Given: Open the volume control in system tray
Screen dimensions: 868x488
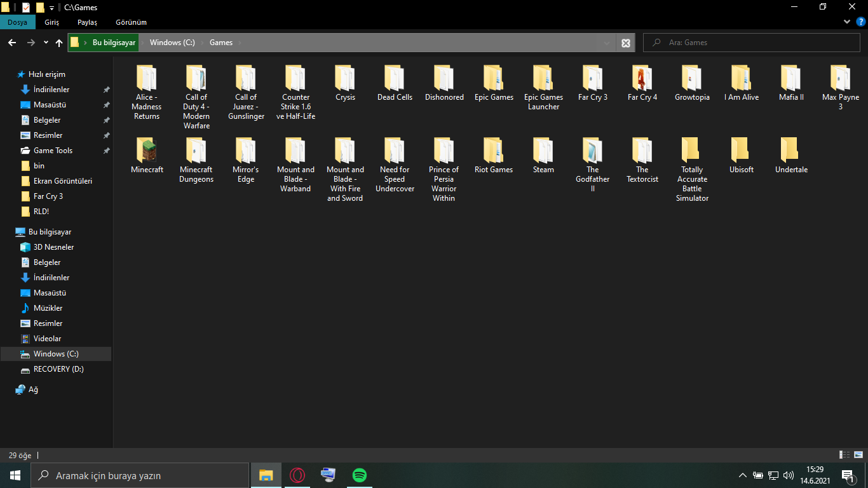Looking at the screenshot, I should tap(789, 475).
